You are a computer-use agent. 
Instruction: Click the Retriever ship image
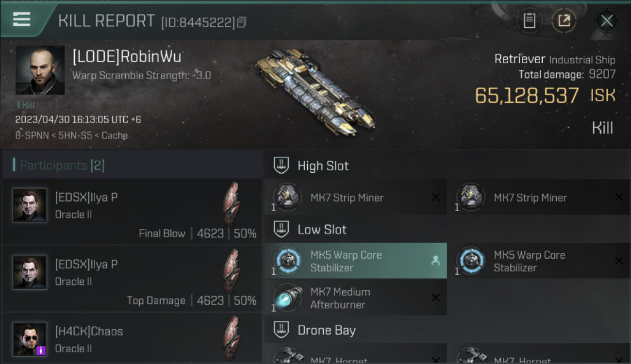point(315,91)
